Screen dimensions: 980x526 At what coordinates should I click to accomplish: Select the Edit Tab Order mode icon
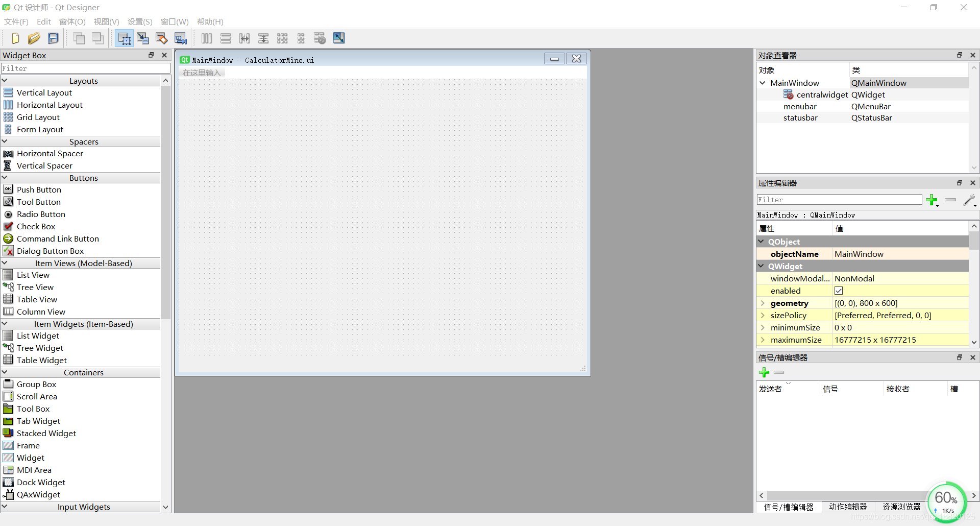pos(181,38)
